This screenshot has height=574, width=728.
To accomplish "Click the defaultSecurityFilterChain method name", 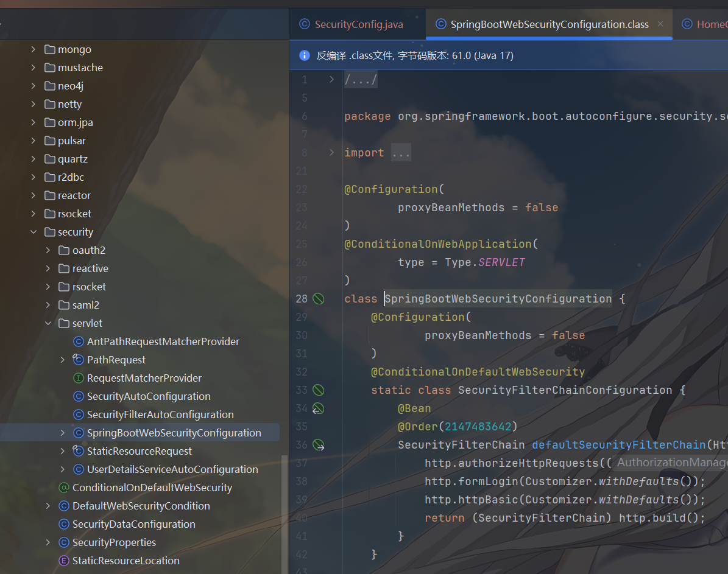I will [618, 445].
